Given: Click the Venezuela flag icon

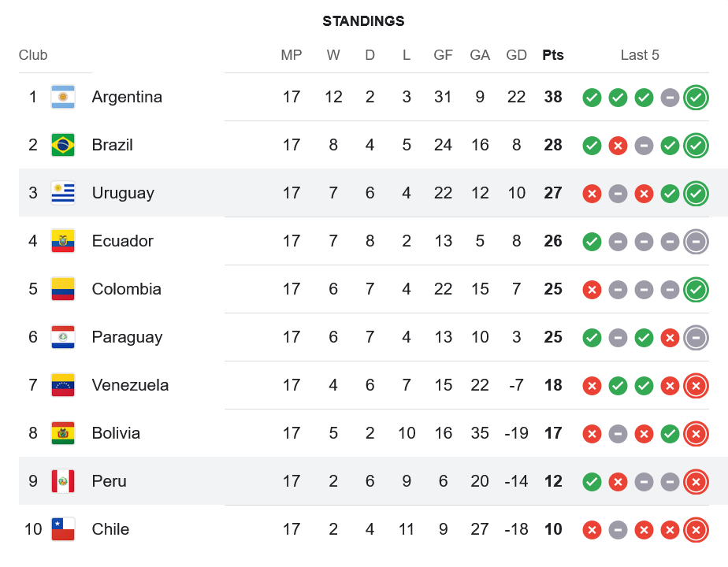Looking at the screenshot, I should point(63,385).
